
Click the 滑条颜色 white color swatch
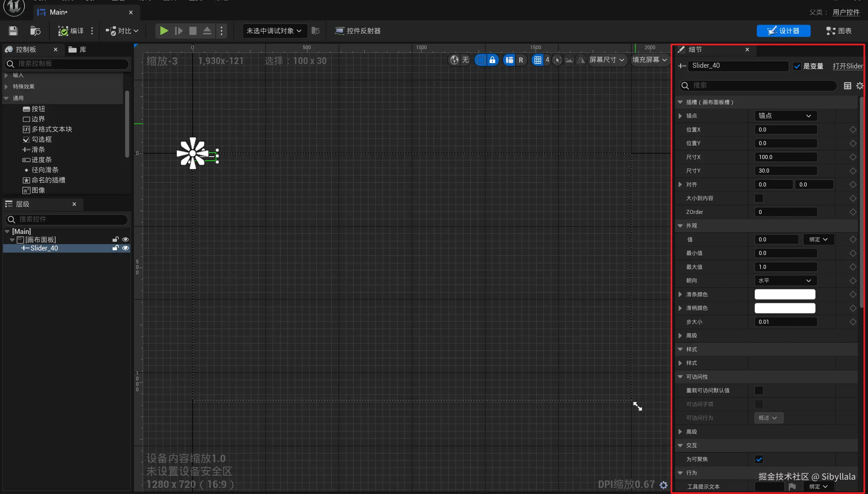(785, 294)
